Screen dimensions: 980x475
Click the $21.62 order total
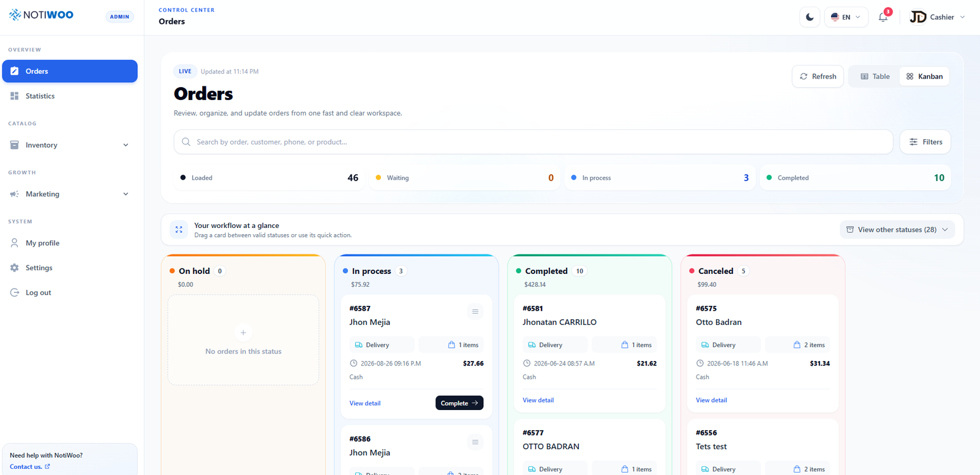[x=647, y=363]
